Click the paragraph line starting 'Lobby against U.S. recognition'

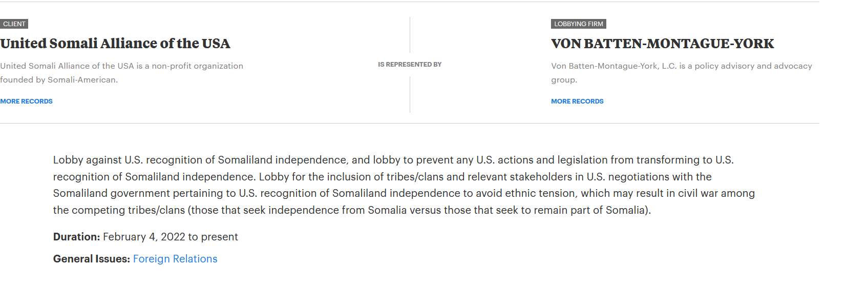click(x=393, y=160)
